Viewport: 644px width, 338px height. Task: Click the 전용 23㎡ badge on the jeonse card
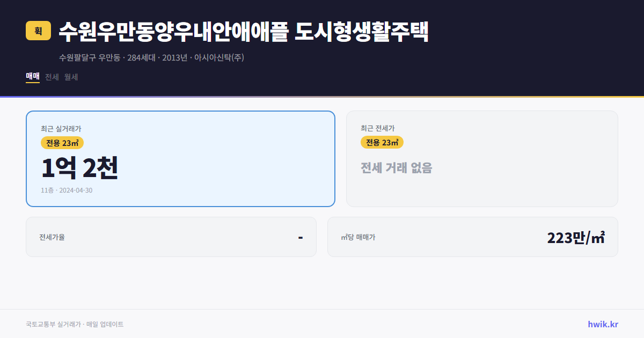pyautogui.click(x=382, y=143)
